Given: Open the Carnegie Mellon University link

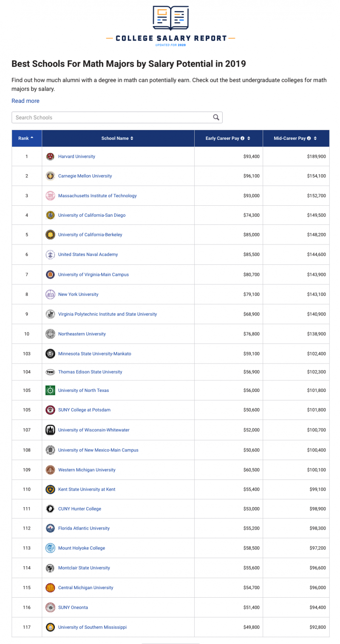Looking at the screenshot, I should [x=85, y=176].
